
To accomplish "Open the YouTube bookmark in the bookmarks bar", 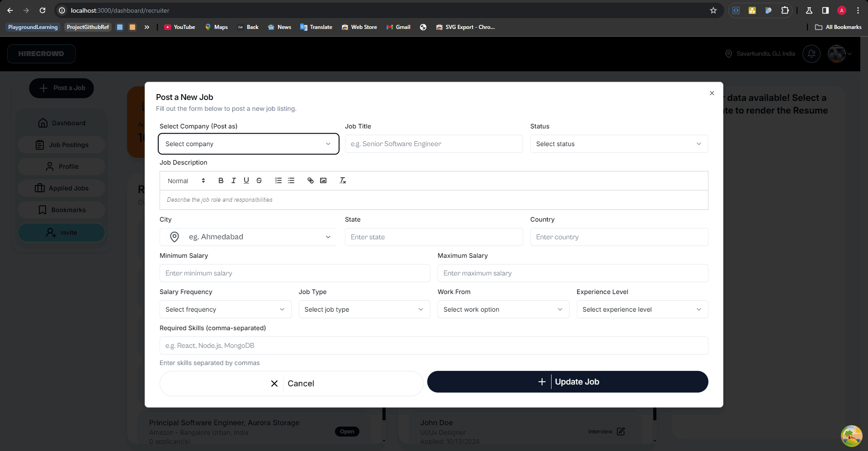I will click(x=179, y=27).
